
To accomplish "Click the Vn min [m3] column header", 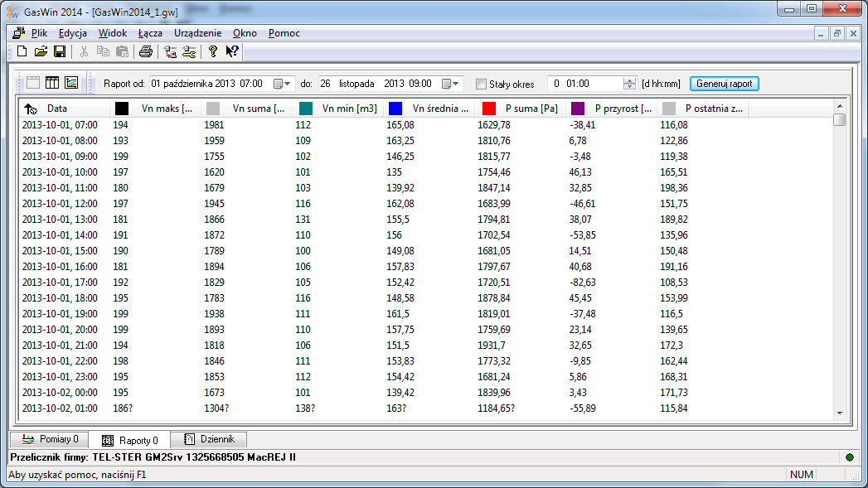I will tap(337, 109).
